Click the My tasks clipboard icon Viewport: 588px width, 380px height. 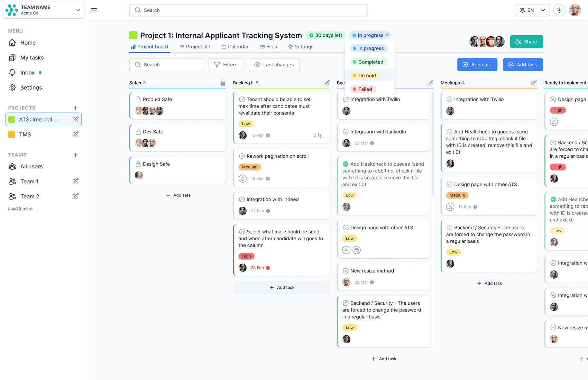coord(12,57)
